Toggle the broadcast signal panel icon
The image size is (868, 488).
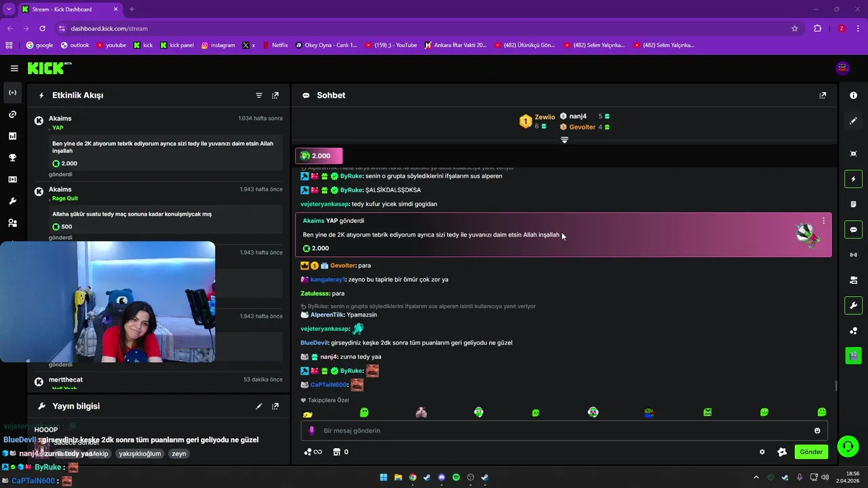pos(854,255)
